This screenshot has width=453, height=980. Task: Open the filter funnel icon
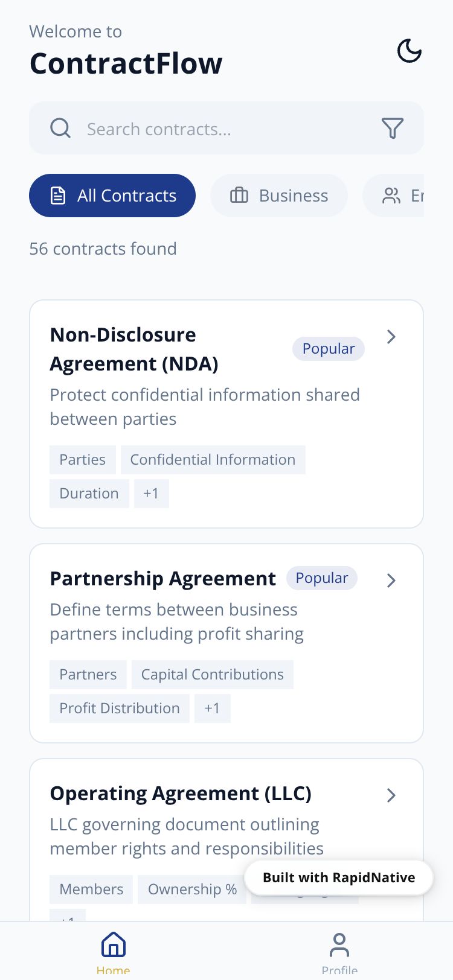pyautogui.click(x=392, y=128)
